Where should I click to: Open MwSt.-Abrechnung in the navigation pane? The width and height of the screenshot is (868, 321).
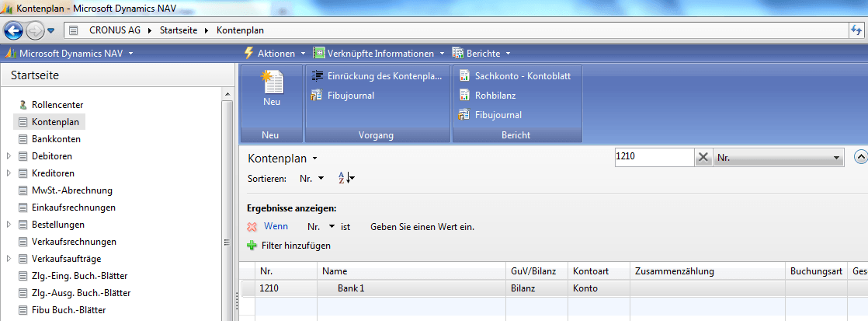[x=72, y=190]
